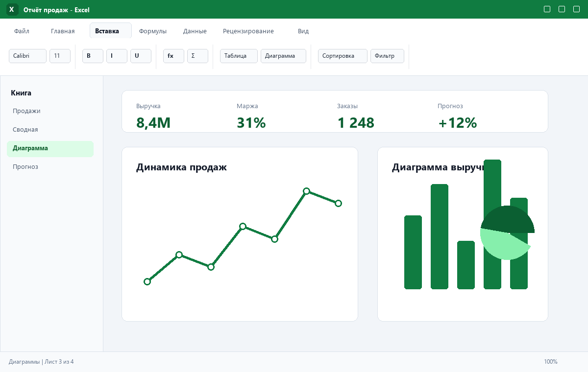The height and width of the screenshot is (372, 588).
Task: Click the first data point on line chart
Action: tap(147, 281)
